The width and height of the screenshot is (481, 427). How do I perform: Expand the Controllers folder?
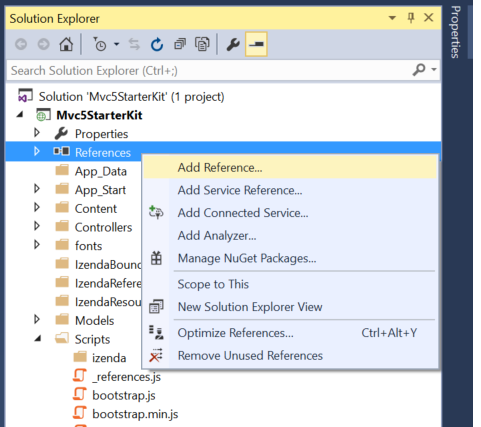click(37, 226)
